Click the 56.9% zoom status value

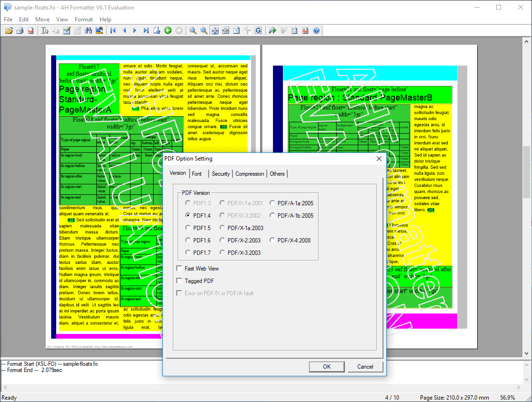click(507, 397)
